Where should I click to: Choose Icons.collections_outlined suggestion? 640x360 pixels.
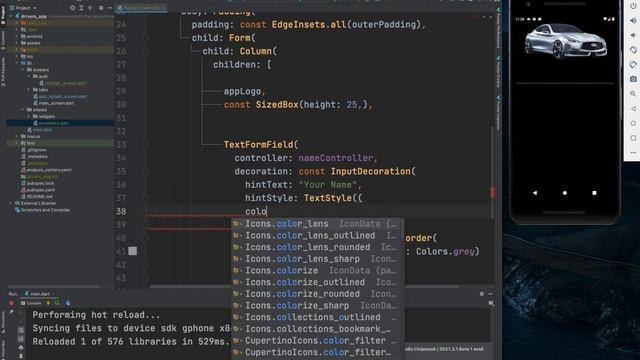click(x=318, y=317)
